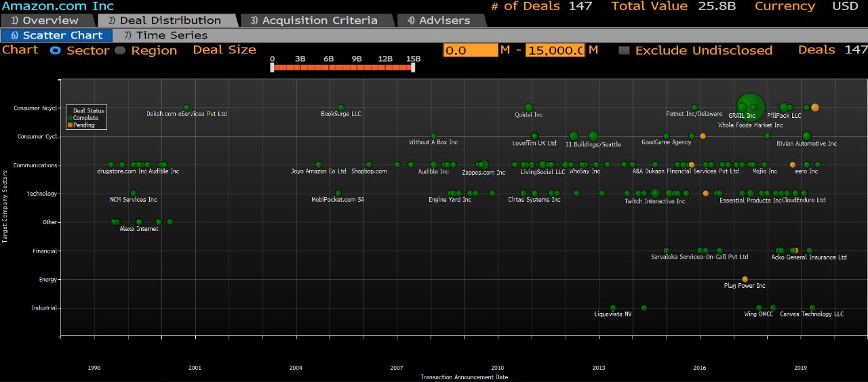Click the Transaction Announcement Date axis title
The width and height of the screenshot is (868, 382).
point(464,377)
